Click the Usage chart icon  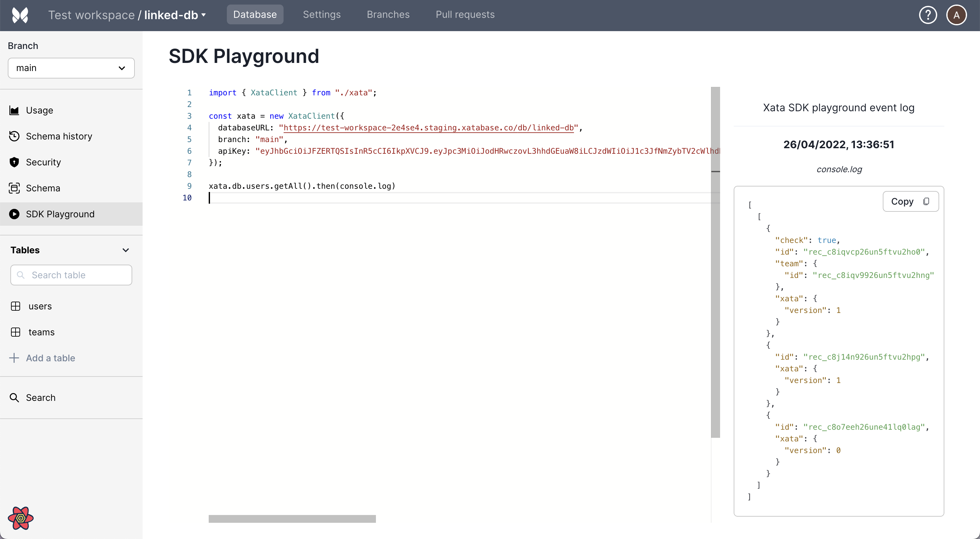tap(14, 110)
